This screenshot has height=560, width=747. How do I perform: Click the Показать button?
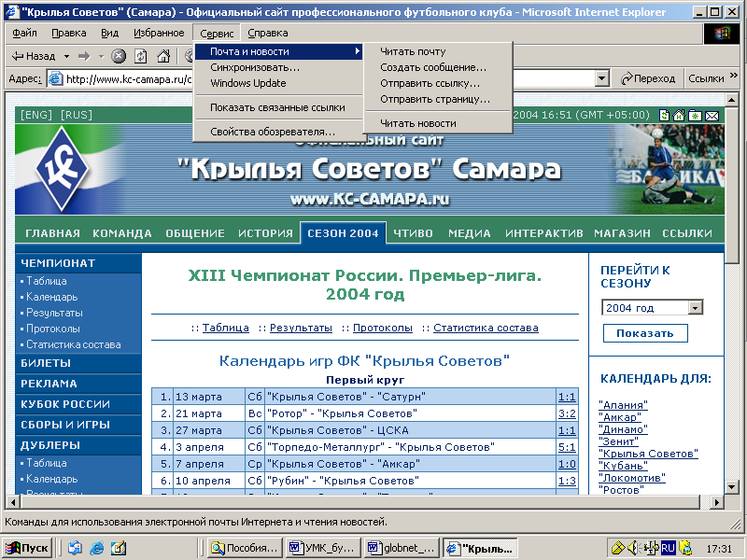click(645, 333)
